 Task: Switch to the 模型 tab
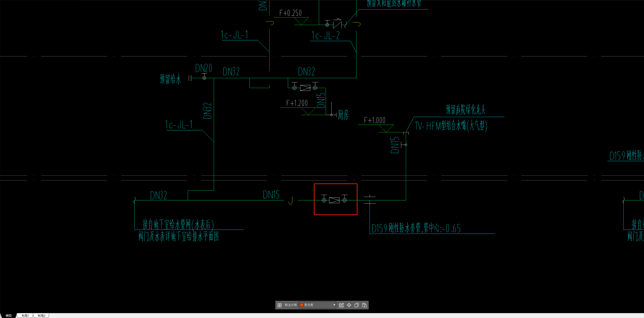9,315
